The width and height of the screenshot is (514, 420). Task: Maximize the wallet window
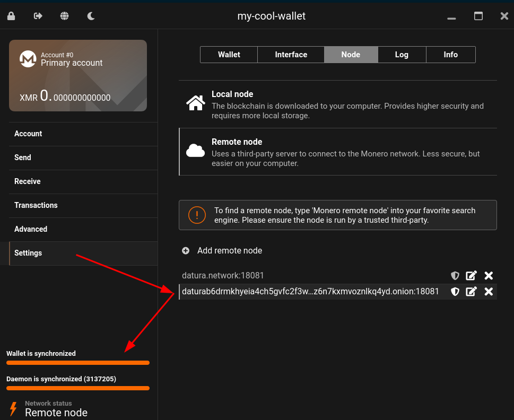pyautogui.click(x=478, y=16)
